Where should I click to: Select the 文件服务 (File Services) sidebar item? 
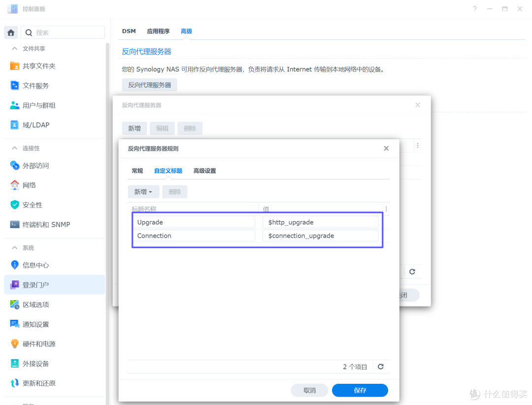coord(39,85)
